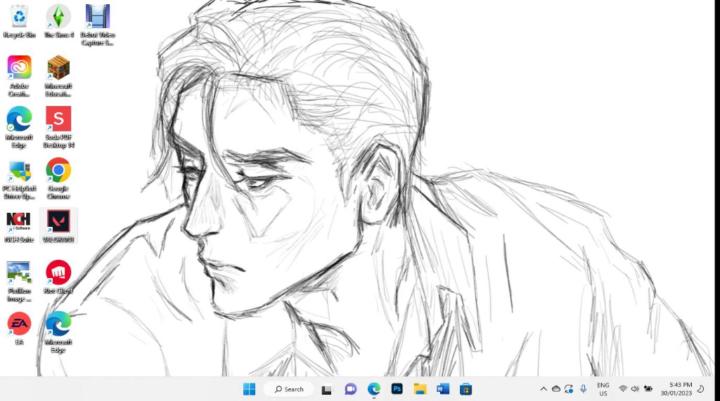Open Microsoft Store in the taskbar
Image resolution: width=720 pixels, height=401 pixels.
click(465, 389)
